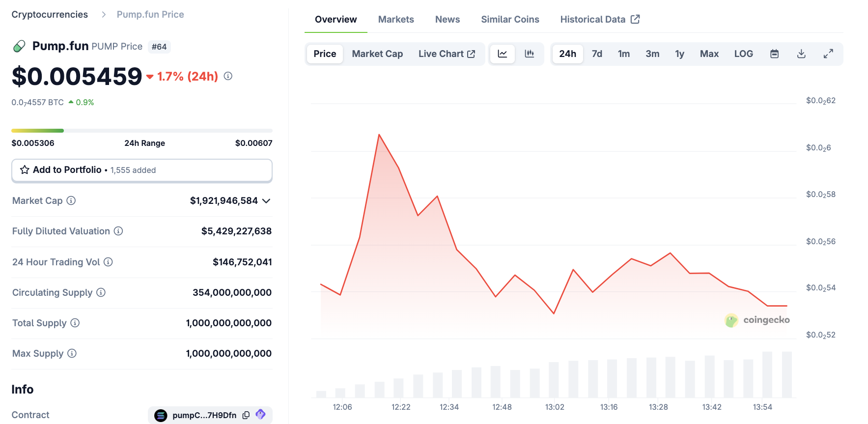Select the Max time range

[x=709, y=54]
